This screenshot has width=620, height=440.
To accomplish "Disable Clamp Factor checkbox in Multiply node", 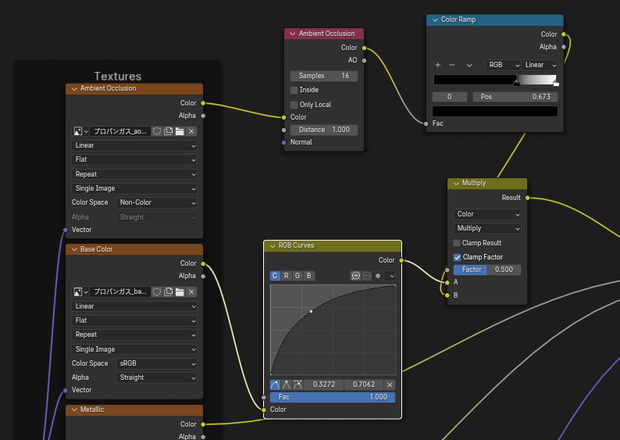I will 457,257.
